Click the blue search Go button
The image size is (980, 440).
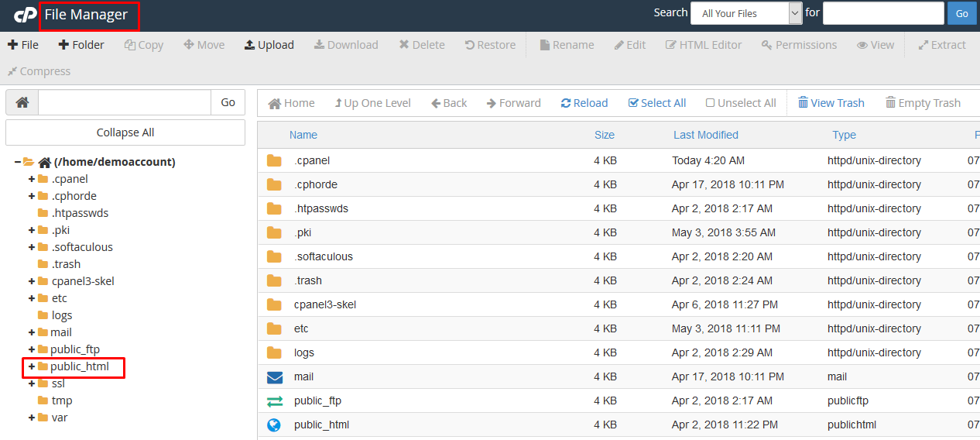pos(961,13)
